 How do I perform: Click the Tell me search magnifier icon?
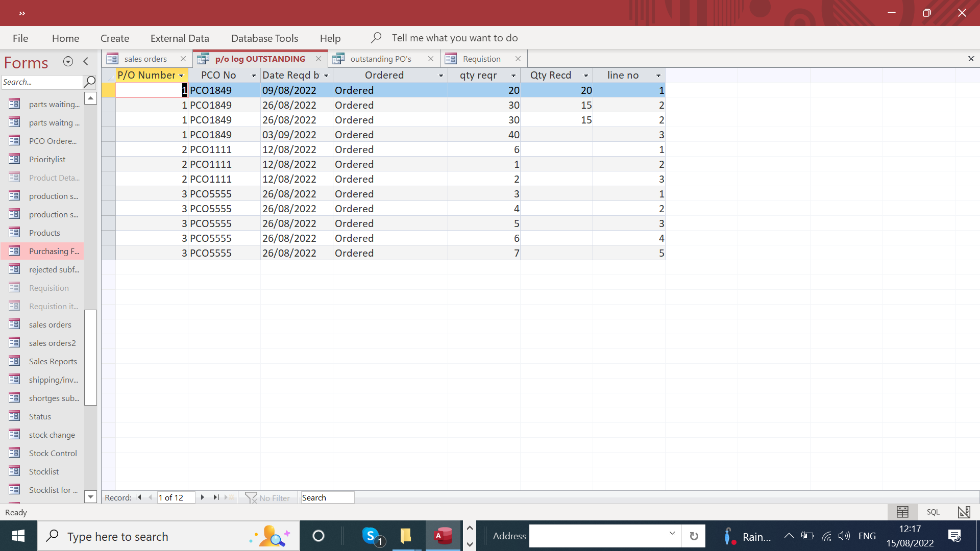pos(376,38)
